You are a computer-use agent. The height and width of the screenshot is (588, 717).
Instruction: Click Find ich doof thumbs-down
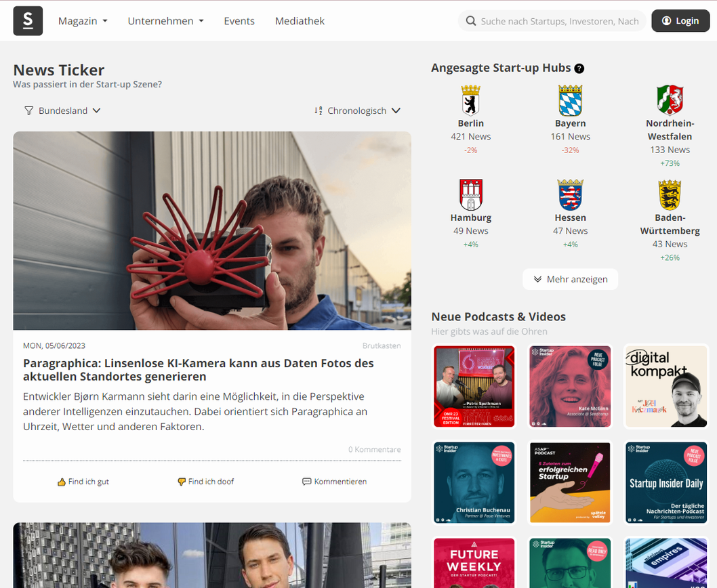click(205, 482)
